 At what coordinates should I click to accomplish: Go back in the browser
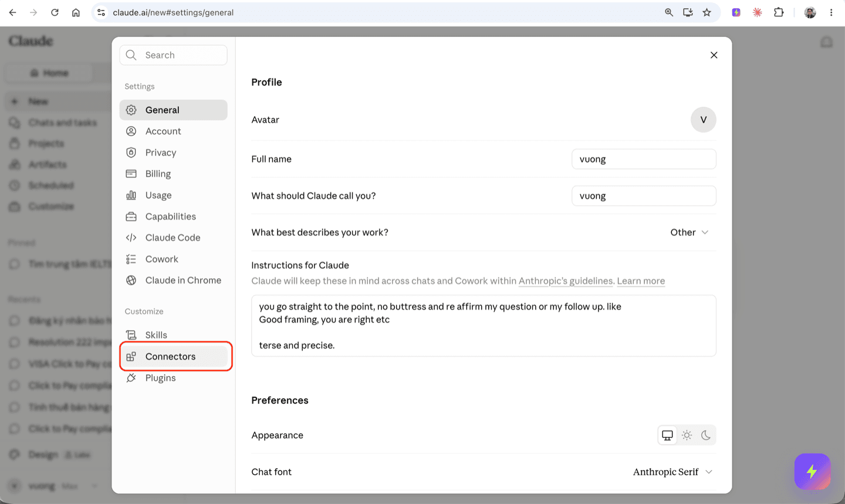(13, 12)
